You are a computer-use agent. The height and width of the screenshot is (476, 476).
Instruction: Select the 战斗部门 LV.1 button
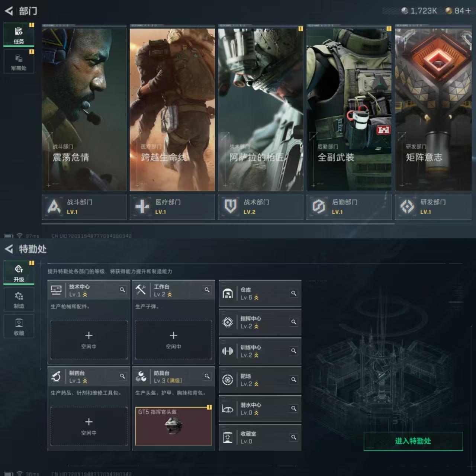pos(84,207)
